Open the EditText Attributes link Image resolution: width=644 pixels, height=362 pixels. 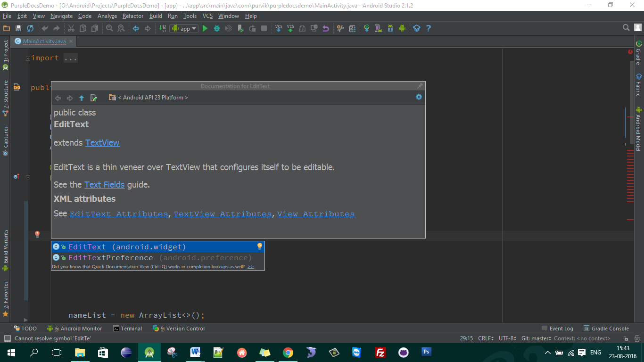[x=119, y=214]
